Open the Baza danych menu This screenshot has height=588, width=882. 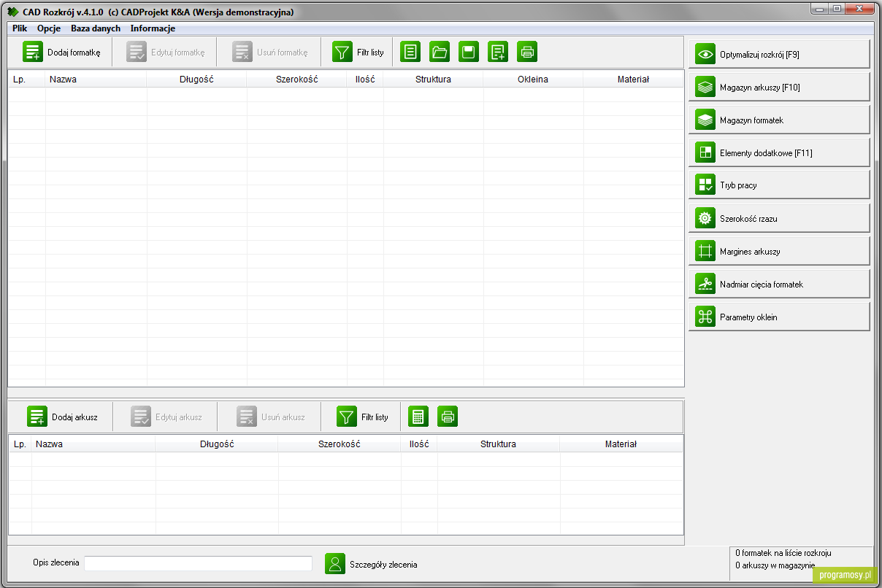pyautogui.click(x=96, y=28)
